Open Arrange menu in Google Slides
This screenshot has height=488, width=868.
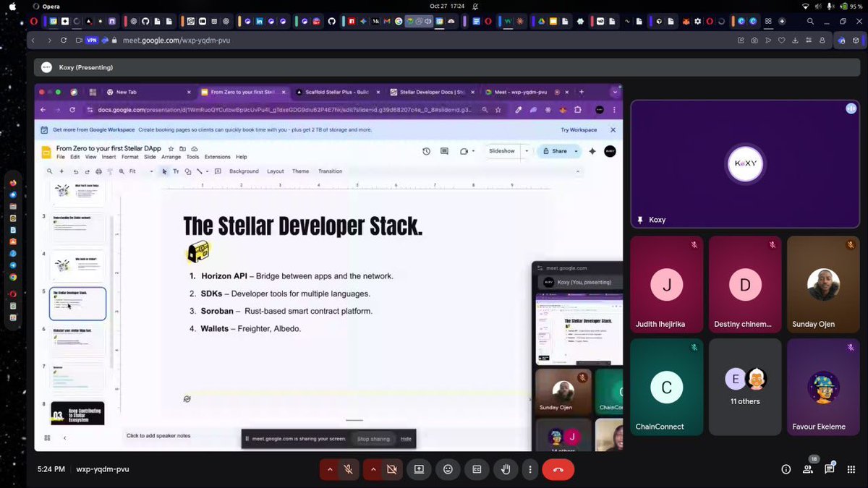click(x=171, y=157)
